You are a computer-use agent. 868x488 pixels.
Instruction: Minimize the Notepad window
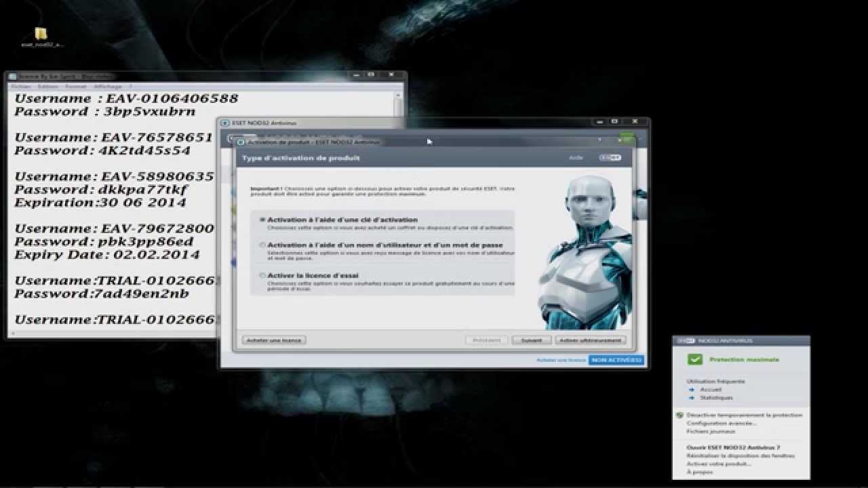click(x=355, y=74)
